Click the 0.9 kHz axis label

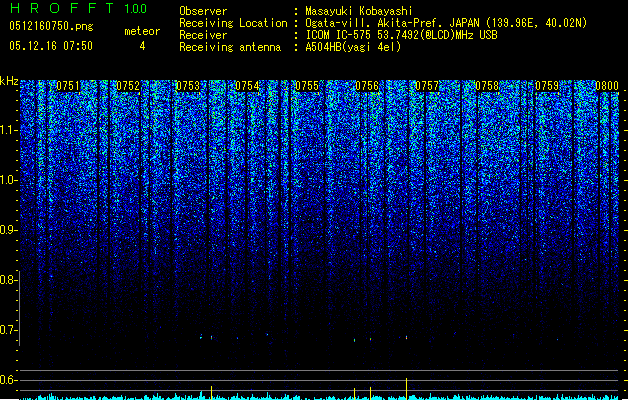[8, 230]
